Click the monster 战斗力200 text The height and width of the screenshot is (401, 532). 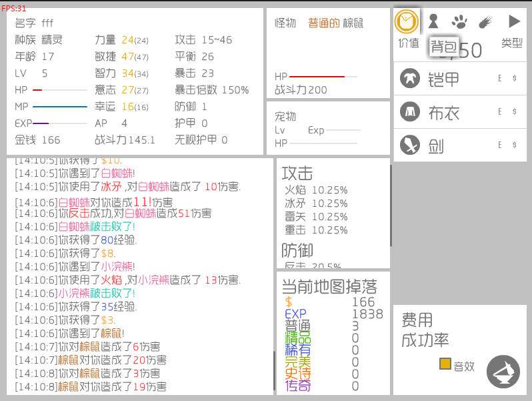point(301,90)
